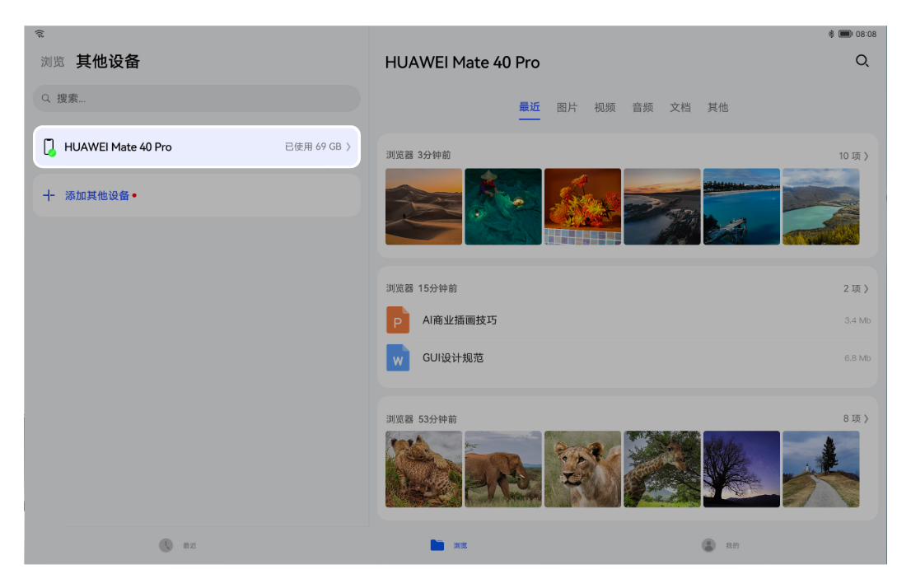Tap the 最近 clock icon in bottom bar
Screen dimensions: 911x588
point(165,544)
